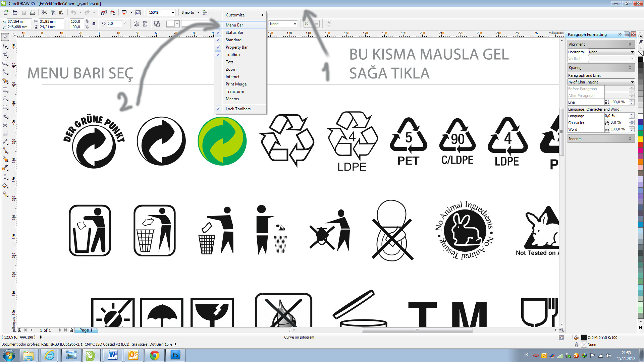
Task: Expand the Indents section
Action: [x=630, y=139]
